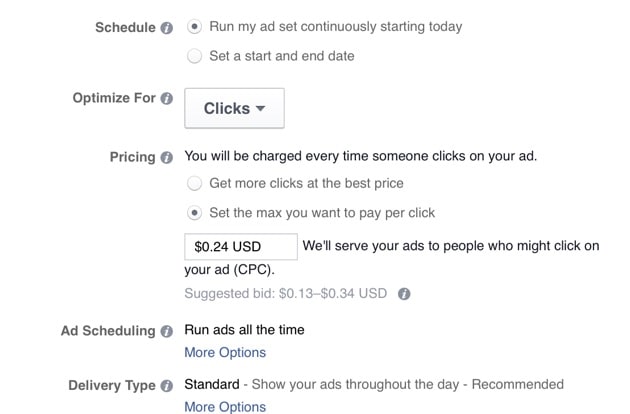The width and height of the screenshot is (630, 414).
Task: Select Set the max pay per click
Action: pyautogui.click(x=194, y=213)
